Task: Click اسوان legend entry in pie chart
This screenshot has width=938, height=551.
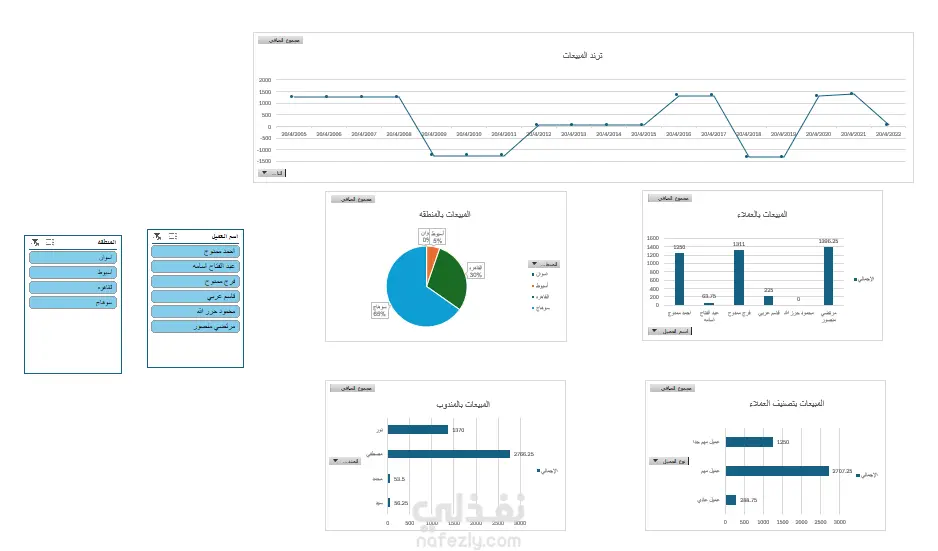Action: pyautogui.click(x=540, y=274)
